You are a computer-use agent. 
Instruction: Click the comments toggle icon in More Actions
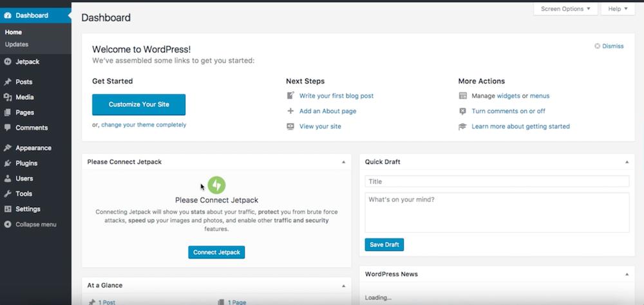(463, 111)
